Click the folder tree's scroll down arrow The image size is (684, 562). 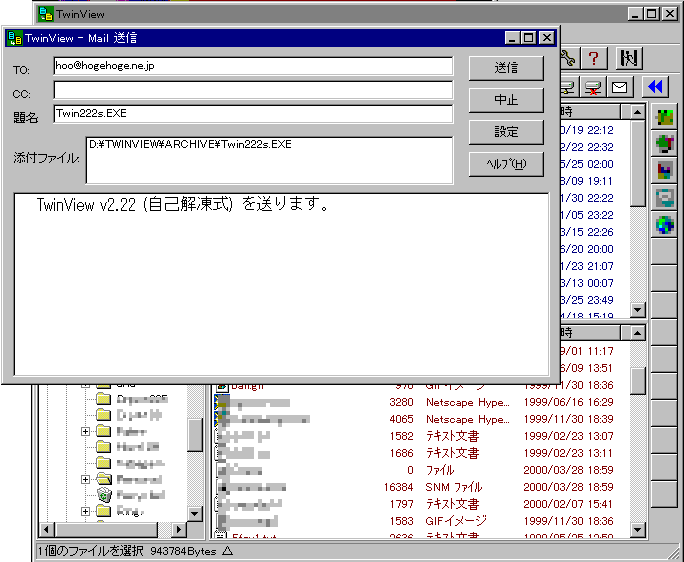coord(195,514)
